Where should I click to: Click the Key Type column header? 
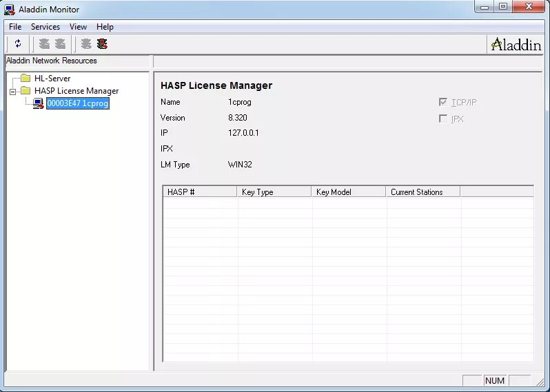(274, 192)
